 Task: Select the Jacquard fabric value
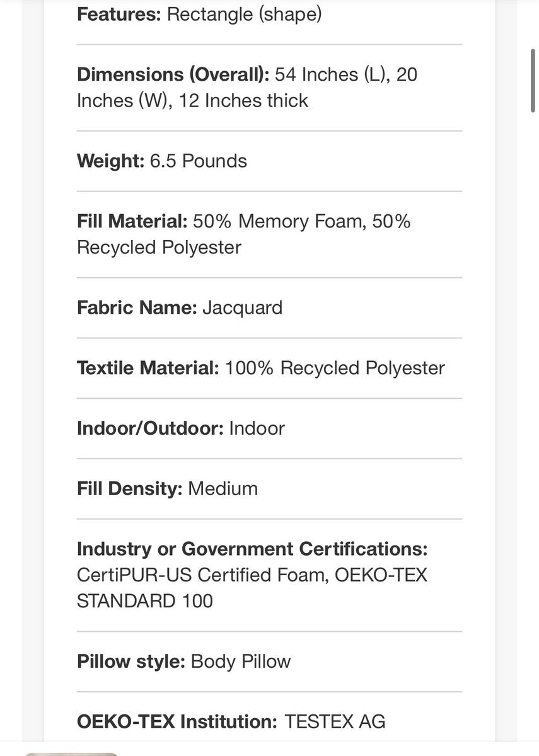243,308
